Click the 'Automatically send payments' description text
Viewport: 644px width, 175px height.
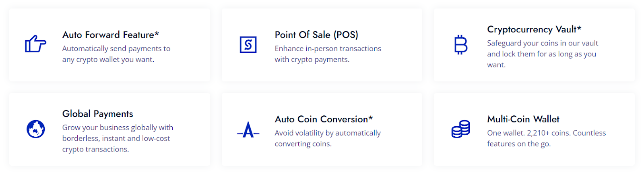pos(116,54)
